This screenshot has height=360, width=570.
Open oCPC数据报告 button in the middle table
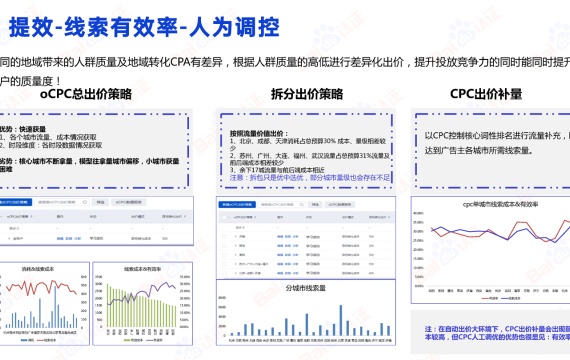(340, 205)
